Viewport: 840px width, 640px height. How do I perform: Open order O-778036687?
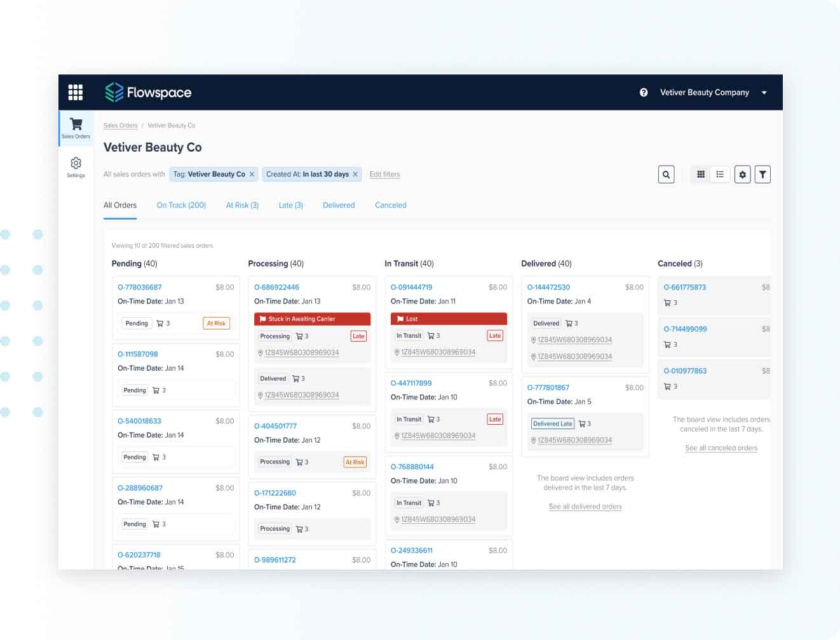click(x=140, y=287)
